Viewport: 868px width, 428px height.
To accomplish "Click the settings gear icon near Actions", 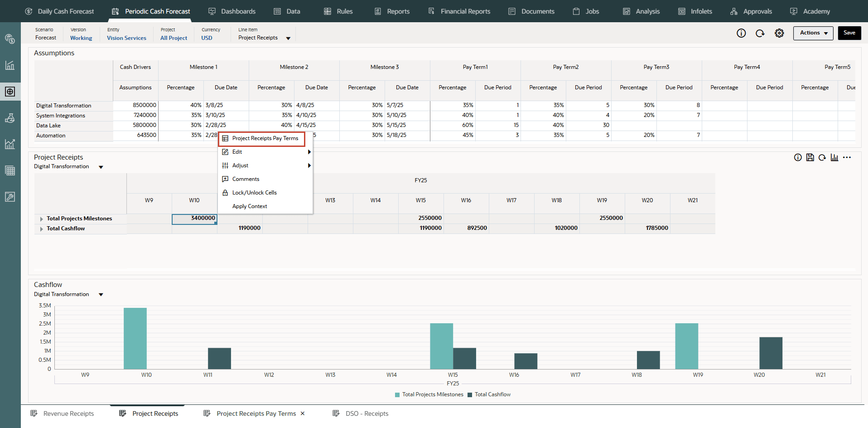I will [x=779, y=33].
